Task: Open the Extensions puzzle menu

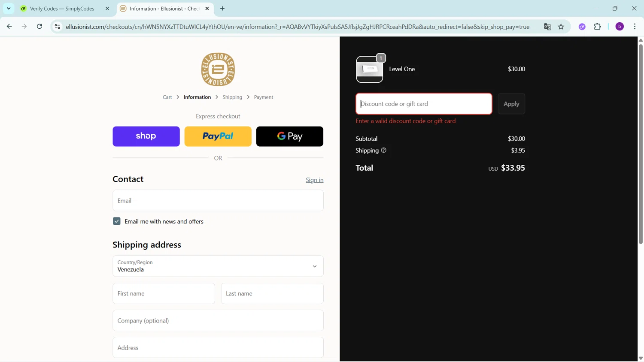Action: [598, 27]
